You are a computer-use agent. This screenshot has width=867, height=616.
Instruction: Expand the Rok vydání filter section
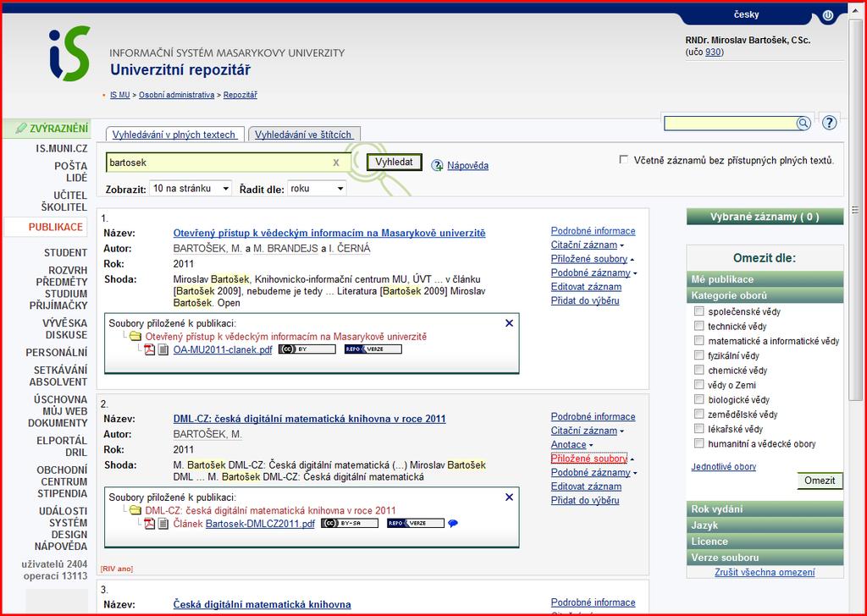pyautogui.click(x=765, y=509)
